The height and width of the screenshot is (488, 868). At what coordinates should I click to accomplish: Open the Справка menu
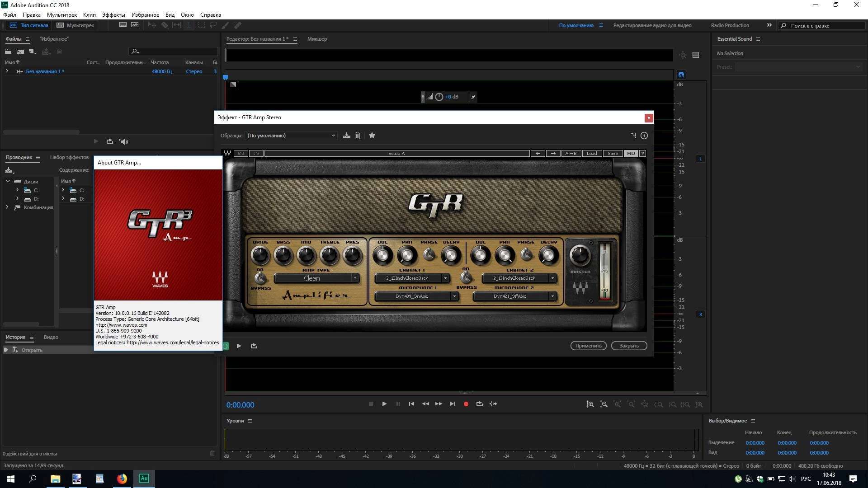(x=211, y=15)
